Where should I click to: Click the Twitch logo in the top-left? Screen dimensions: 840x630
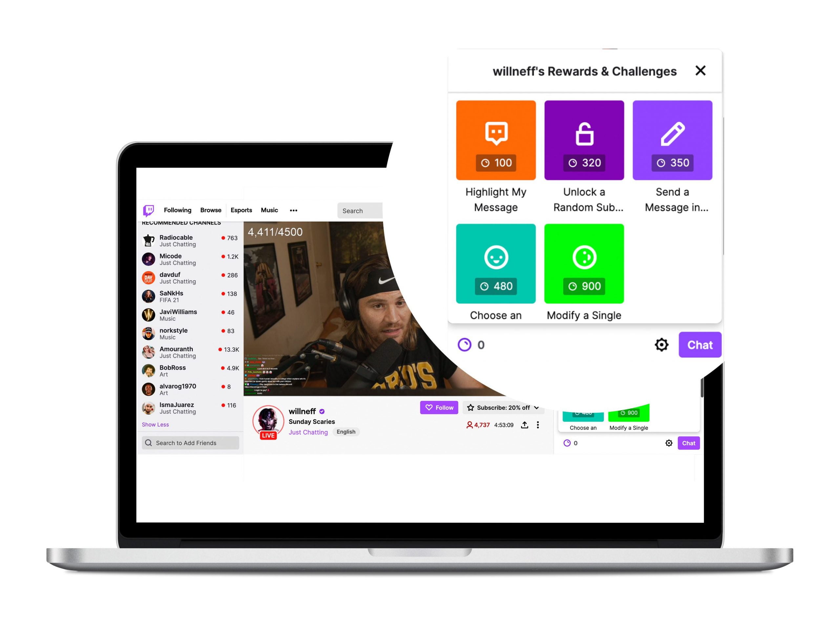pyautogui.click(x=149, y=210)
